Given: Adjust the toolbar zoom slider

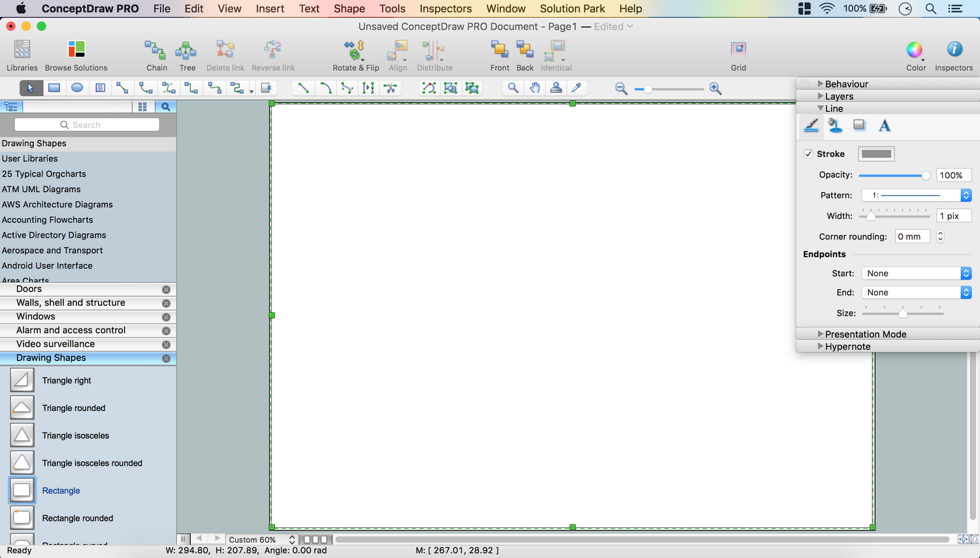Looking at the screenshot, I should 669,89.
